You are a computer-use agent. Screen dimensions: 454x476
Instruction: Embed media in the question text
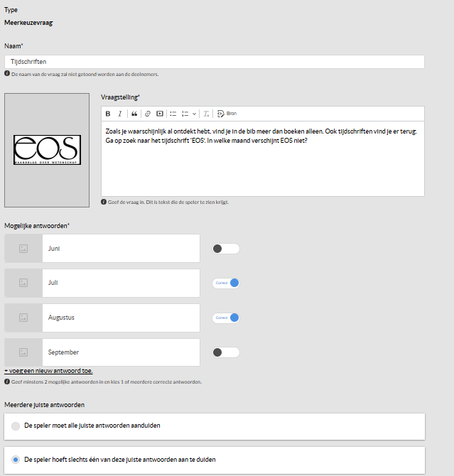[x=160, y=114]
